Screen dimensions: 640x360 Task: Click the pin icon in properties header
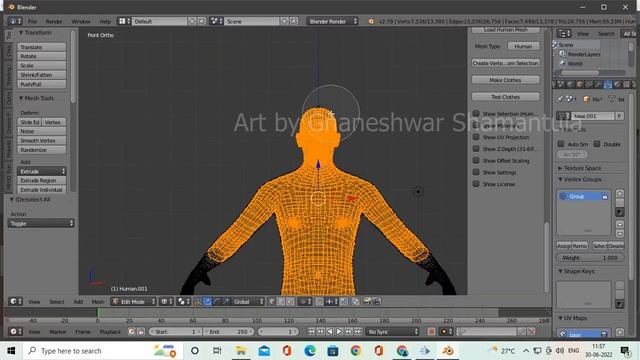[x=560, y=99]
